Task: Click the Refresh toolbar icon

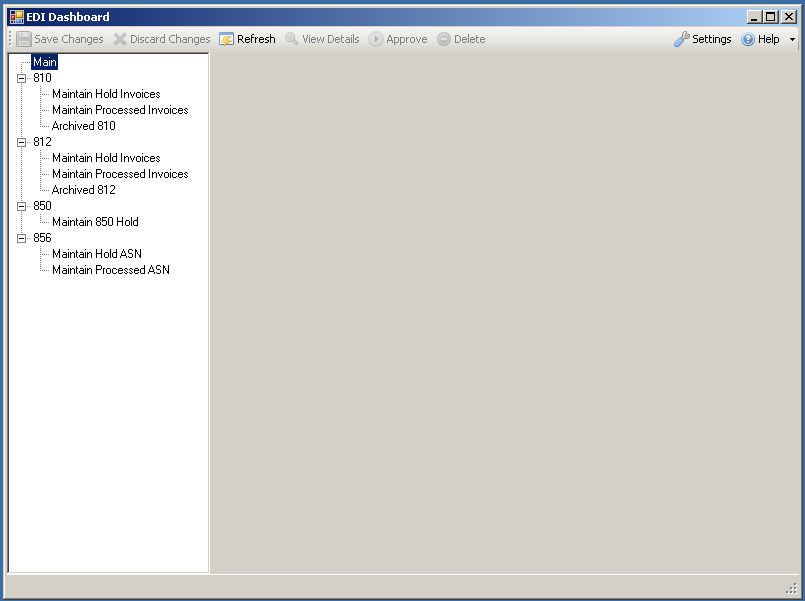Action: pyautogui.click(x=227, y=39)
